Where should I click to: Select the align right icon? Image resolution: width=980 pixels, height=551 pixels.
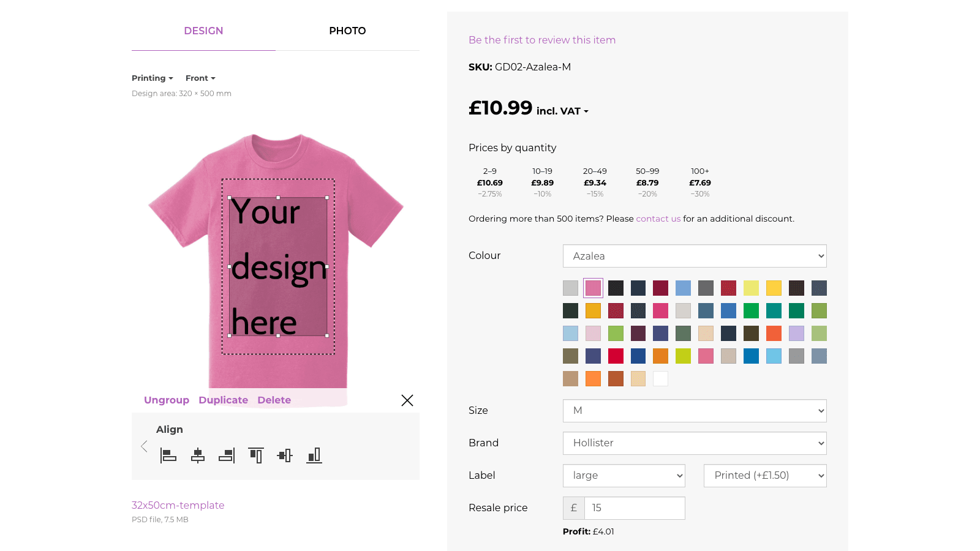click(x=227, y=455)
